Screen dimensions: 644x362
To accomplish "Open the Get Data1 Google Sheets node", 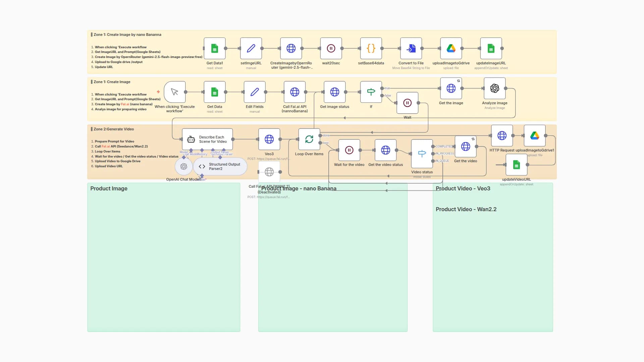I will point(214,48).
